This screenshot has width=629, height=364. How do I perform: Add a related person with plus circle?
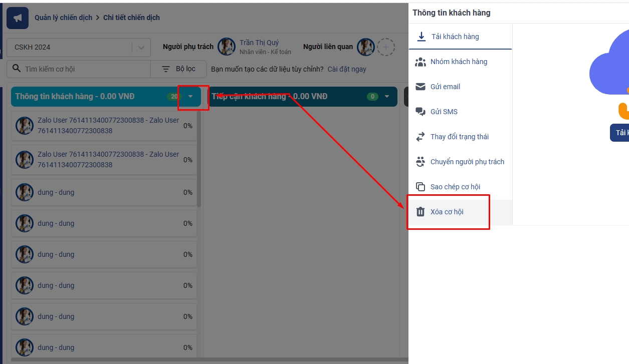point(385,47)
